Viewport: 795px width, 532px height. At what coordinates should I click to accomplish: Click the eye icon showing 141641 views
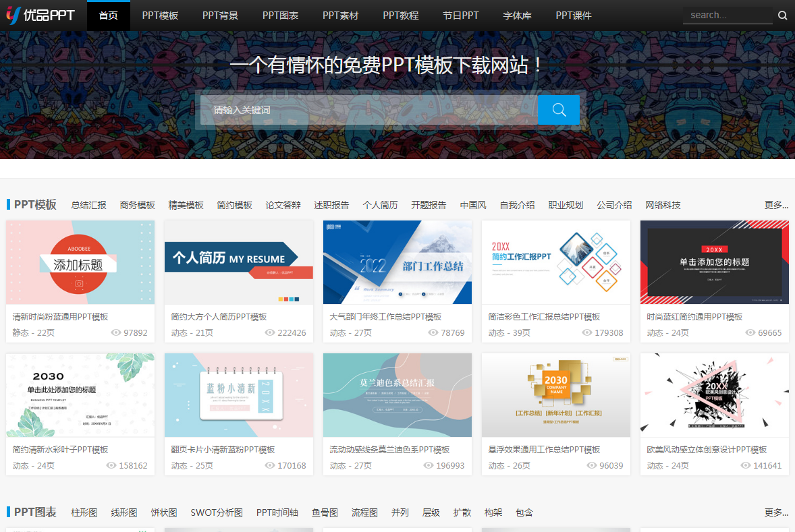pos(745,465)
